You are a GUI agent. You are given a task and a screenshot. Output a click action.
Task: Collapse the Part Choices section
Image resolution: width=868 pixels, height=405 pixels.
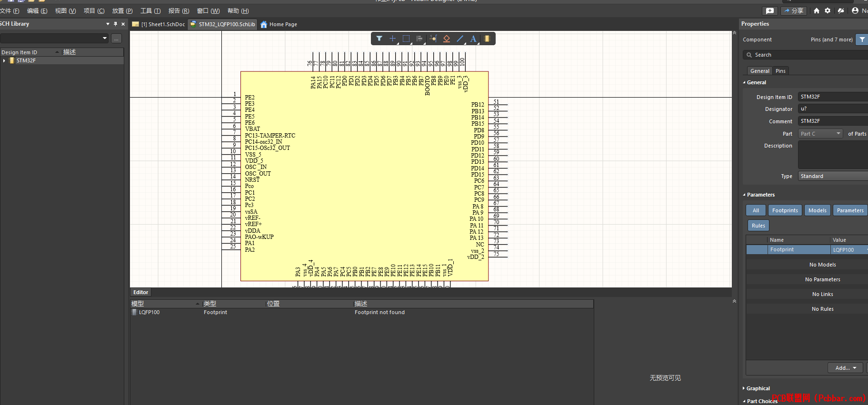pos(744,401)
